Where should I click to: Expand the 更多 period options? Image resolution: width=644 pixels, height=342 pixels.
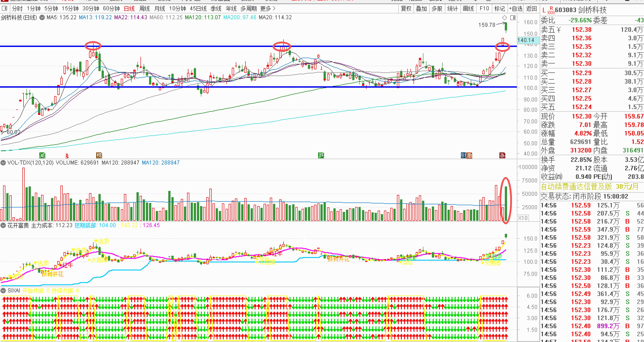(268, 8)
